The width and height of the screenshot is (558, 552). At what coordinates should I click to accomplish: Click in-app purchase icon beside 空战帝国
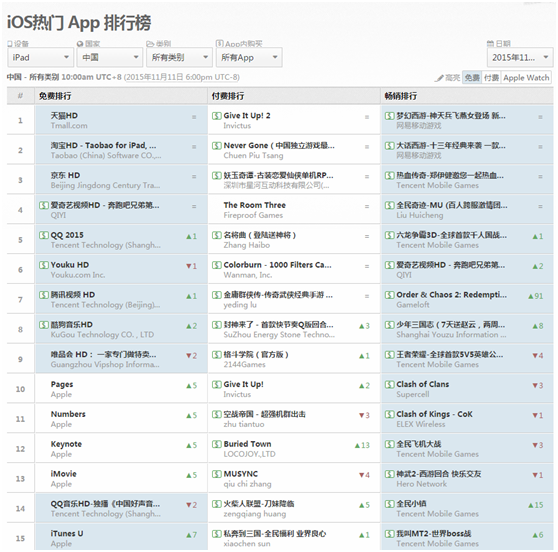tap(216, 415)
